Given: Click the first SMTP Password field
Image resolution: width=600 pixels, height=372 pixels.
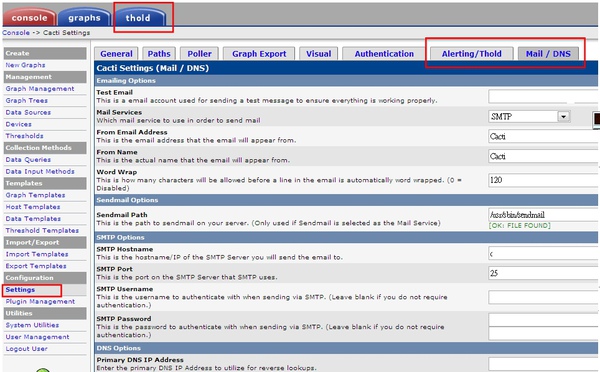Looking at the screenshot, I should click(544, 320).
